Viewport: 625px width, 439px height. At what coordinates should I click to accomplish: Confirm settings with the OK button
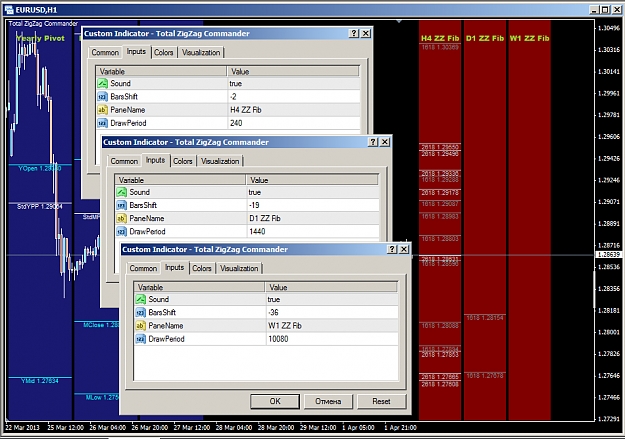click(275, 402)
